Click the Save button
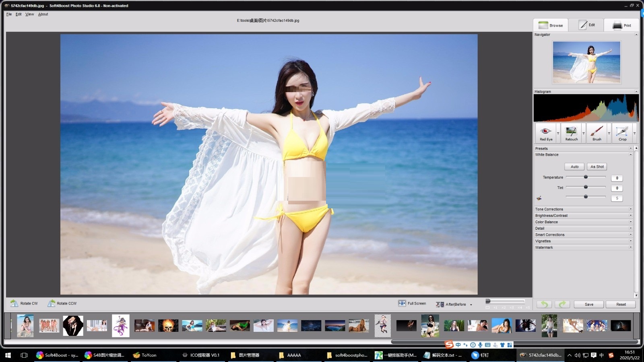The width and height of the screenshot is (644, 362). [588, 304]
